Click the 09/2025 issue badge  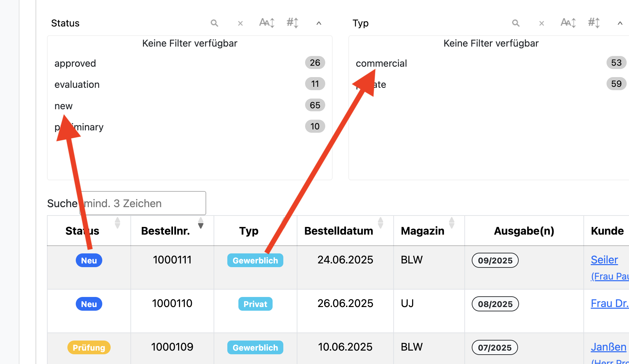point(495,260)
